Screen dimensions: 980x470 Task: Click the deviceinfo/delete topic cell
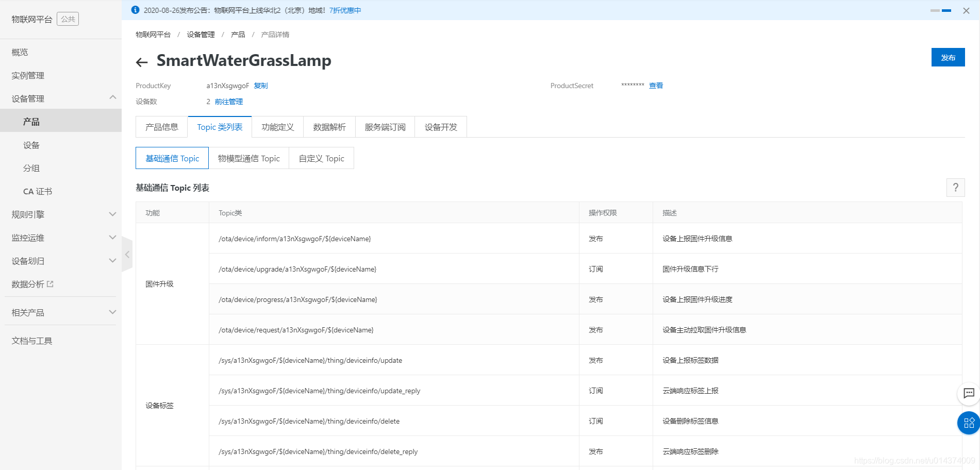pos(394,421)
